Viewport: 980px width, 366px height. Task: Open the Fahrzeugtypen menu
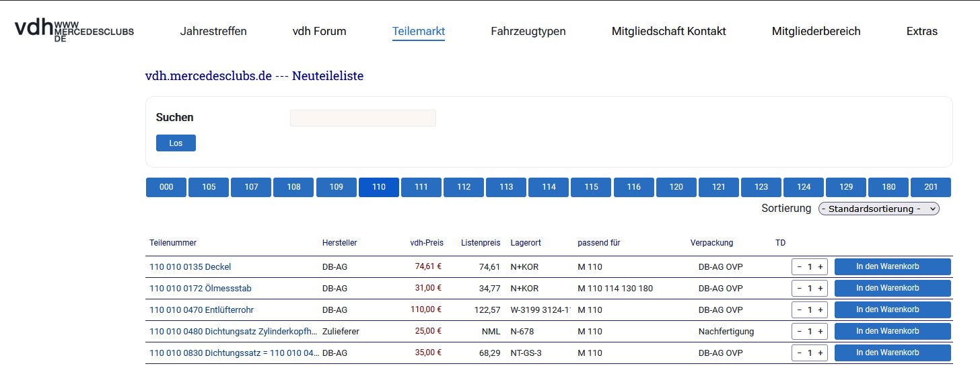tap(528, 31)
